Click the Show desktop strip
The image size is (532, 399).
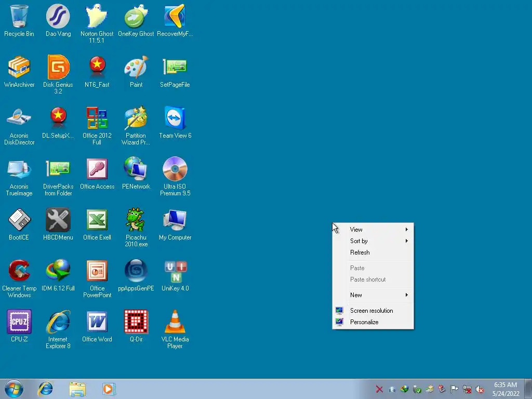point(528,389)
